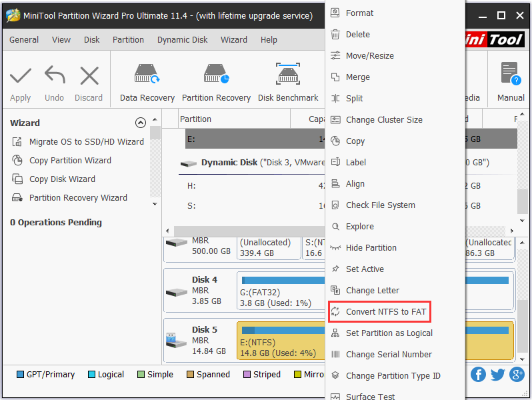Start the Copy Partition Wizard
This screenshot has width=532, height=400.
point(62,160)
